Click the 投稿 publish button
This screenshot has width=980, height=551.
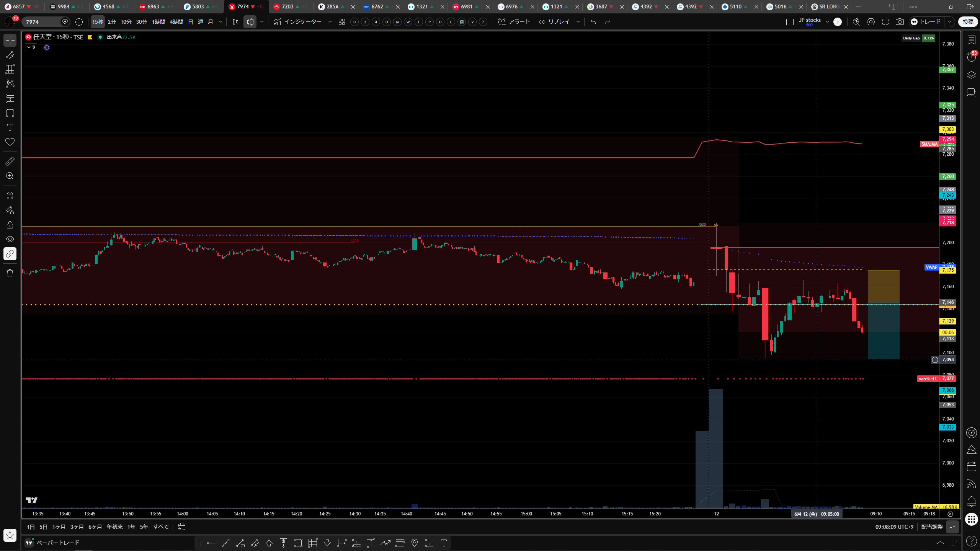[x=968, y=22]
